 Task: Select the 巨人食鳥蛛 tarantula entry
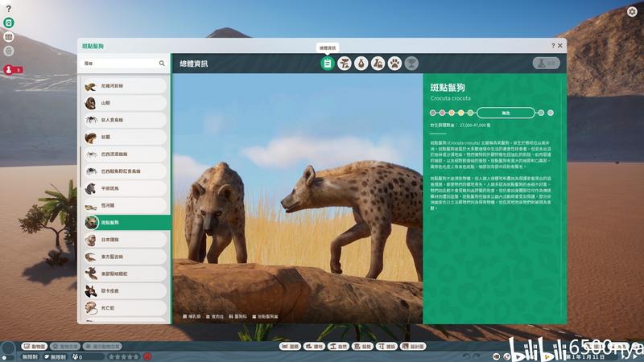125,120
